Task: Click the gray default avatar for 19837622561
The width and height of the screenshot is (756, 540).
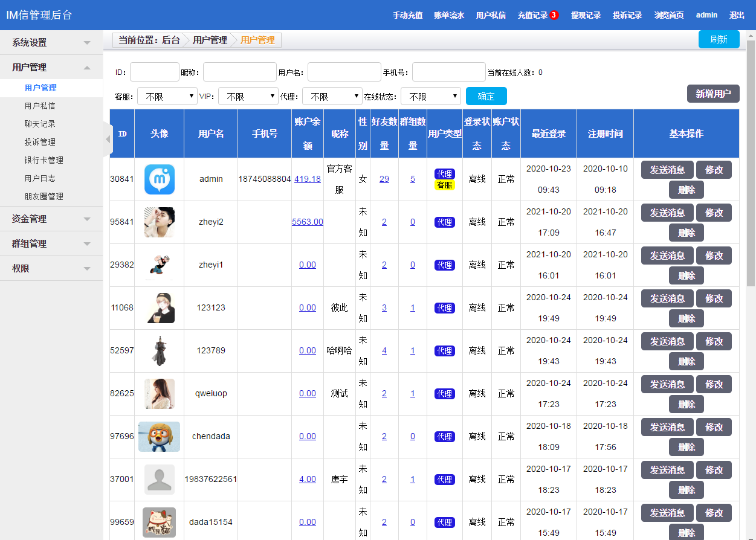Action: coord(160,480)
